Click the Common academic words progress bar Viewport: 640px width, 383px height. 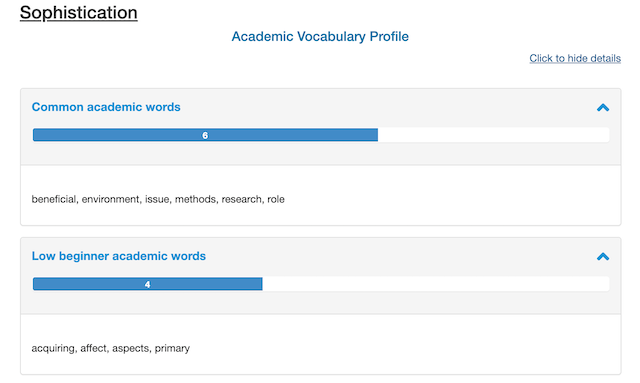tap(321, 135)
